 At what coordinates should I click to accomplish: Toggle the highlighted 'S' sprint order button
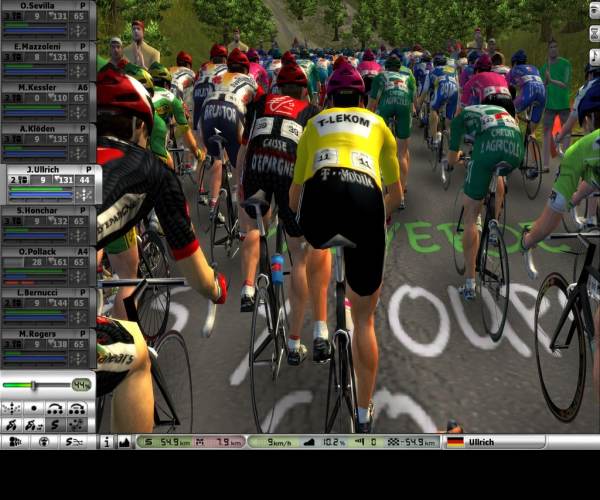pyautogui.click(x=55, y=425)
